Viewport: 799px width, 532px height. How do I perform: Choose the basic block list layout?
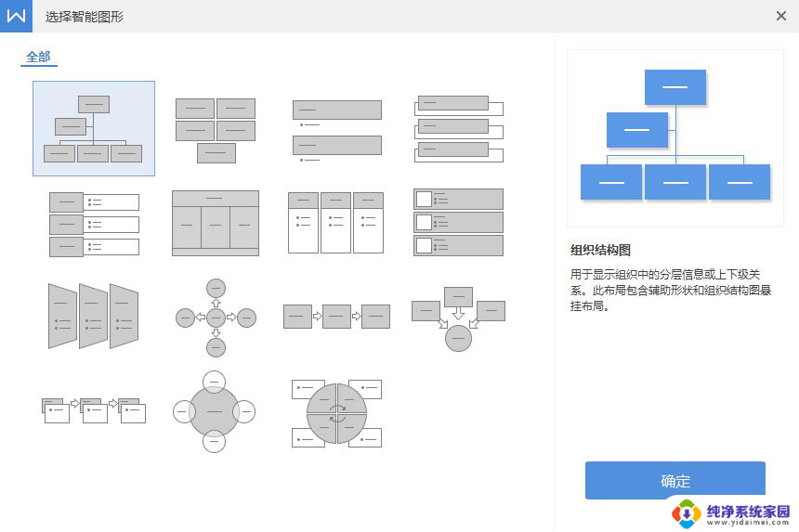click(216, 130)
